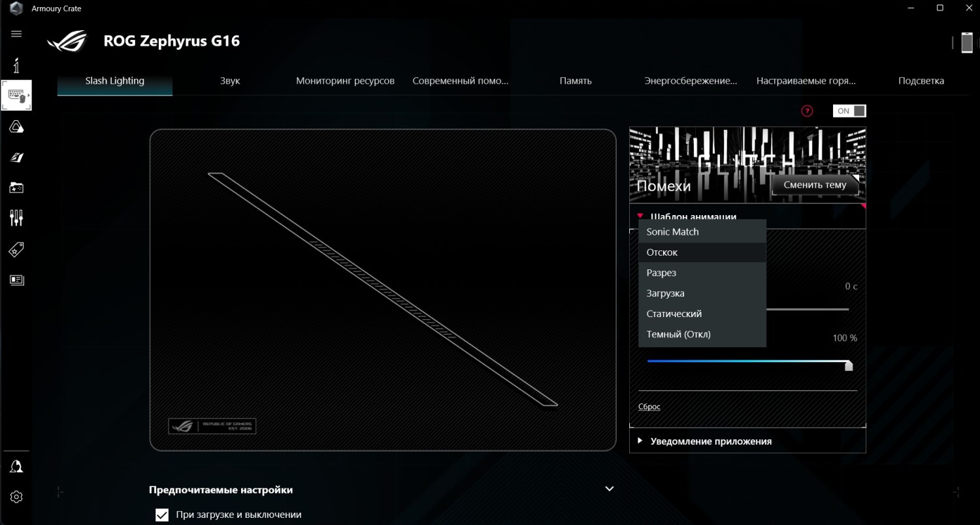980x525 pixels.
Task: Turn off the Slash Lighting ON switch
Action: pyautogui.click(x=849, y=111)
